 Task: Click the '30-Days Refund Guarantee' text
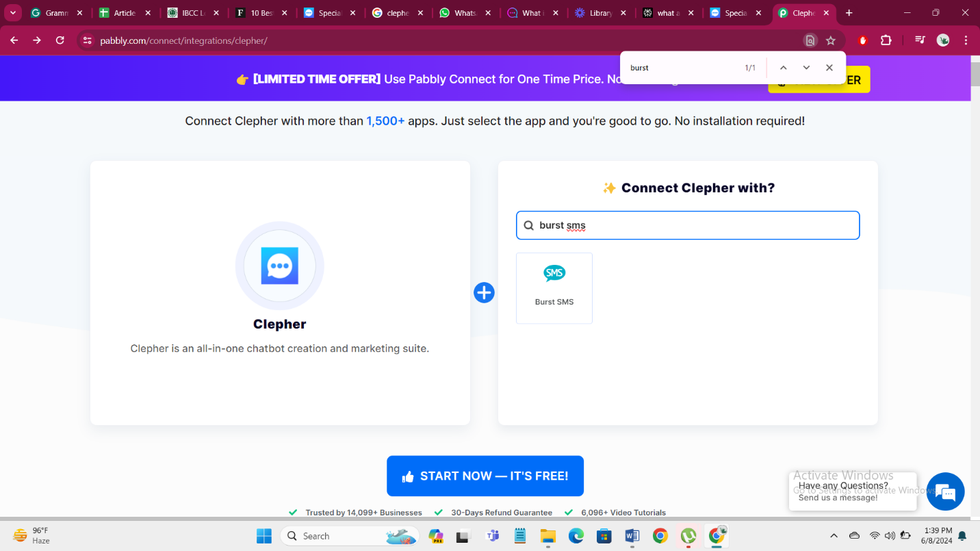(502, 513)
